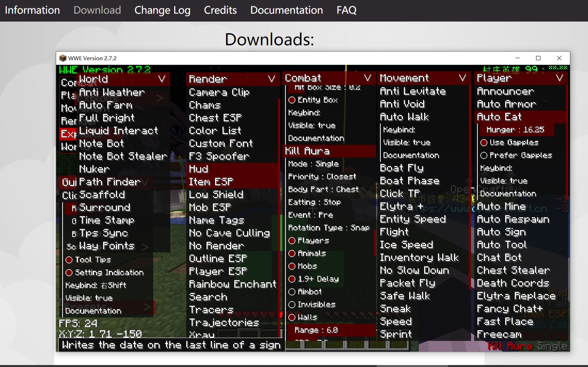Collapse the Movement category dropdown
Image resolution: width=588 pixels, height=367 pixels.
click(x=463, y=78)
